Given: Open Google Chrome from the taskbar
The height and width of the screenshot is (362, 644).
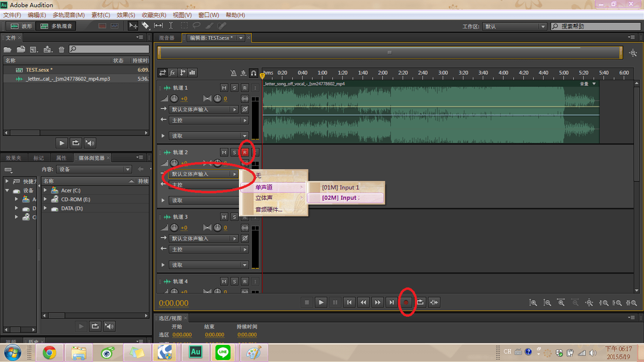Looking at the screenshot, I should coord(49,353).
